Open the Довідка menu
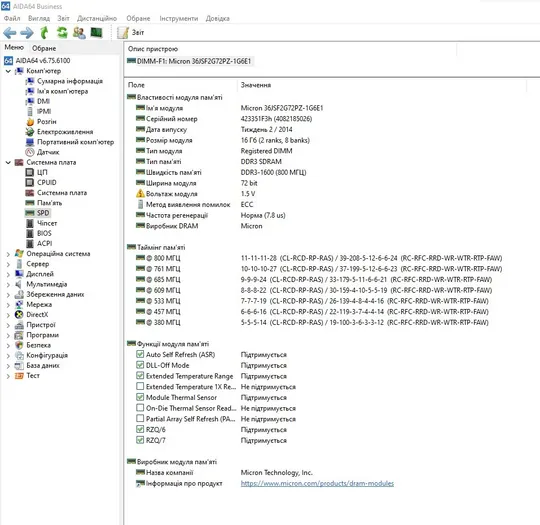This screenshot has height=525, width=540. (x=217, y=18)
